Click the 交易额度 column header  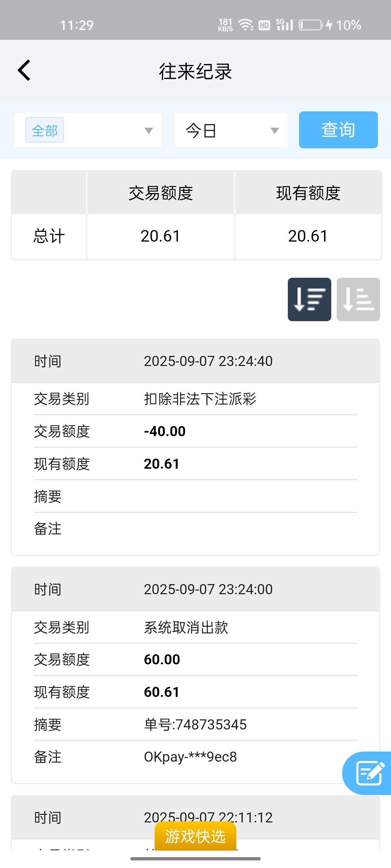coord(161,193)
